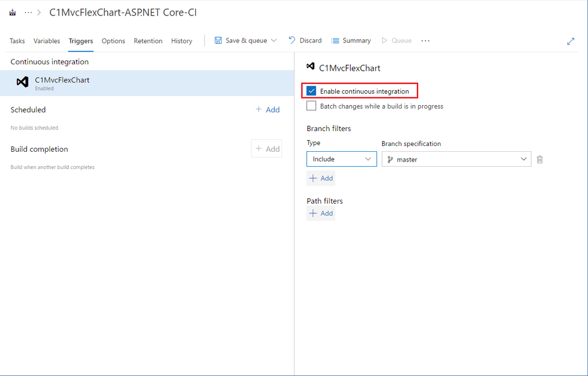
Task: Open the build Summary
Action: 351,41
